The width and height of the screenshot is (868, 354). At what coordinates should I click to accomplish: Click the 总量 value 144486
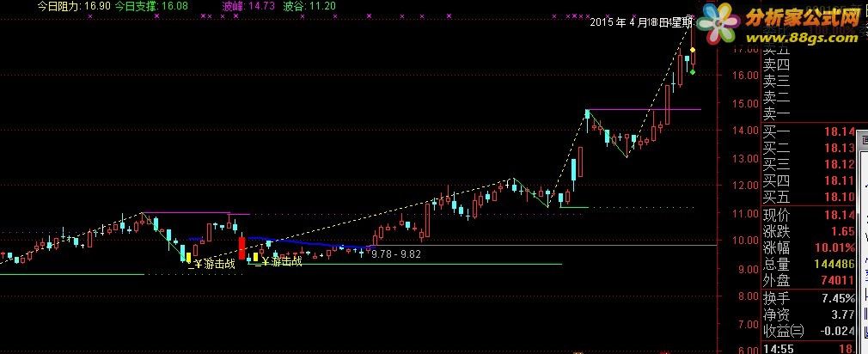(x=834, y=265)
